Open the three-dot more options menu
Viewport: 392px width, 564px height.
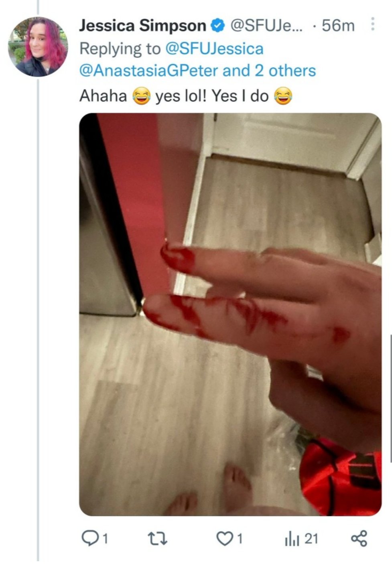(373, 25)
